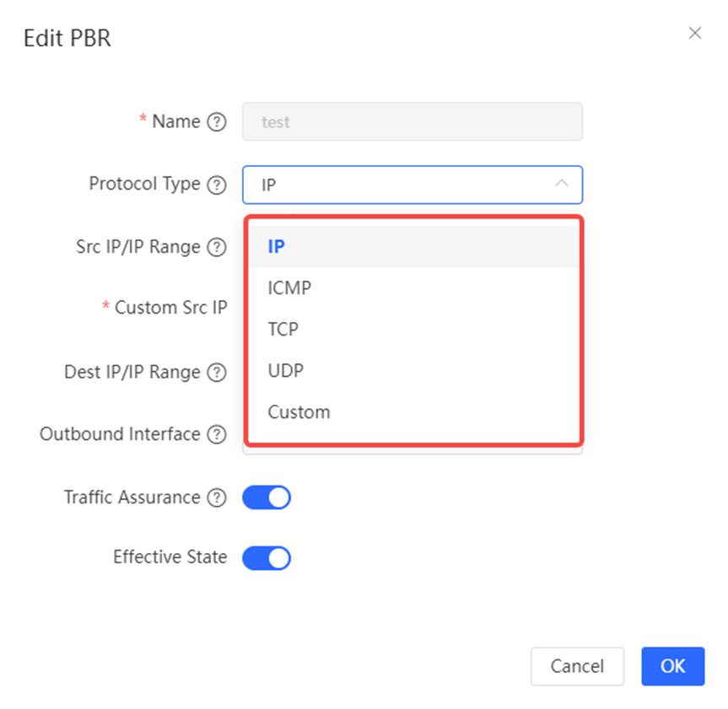Screen dimensions: 728x709
Task: Click the Edit PBR dialog title
Action: coord(67,38)
